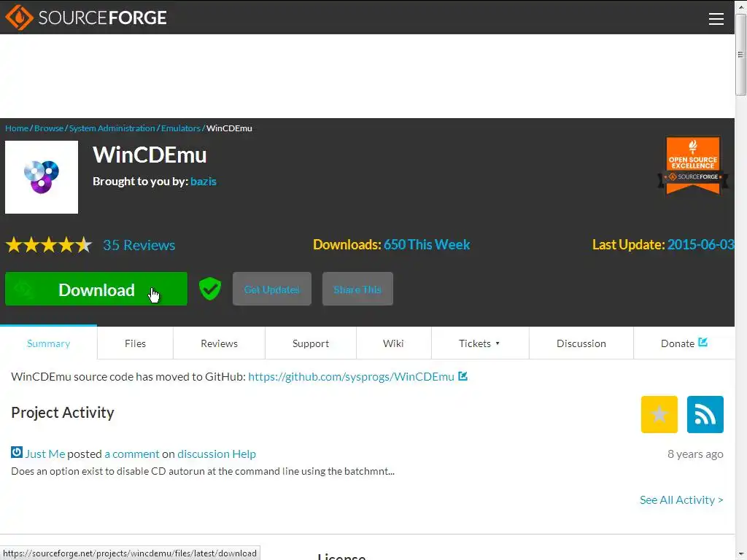Click the Get Updates button
This screenshot has width=747, height=560.
(x=272, y=289)
